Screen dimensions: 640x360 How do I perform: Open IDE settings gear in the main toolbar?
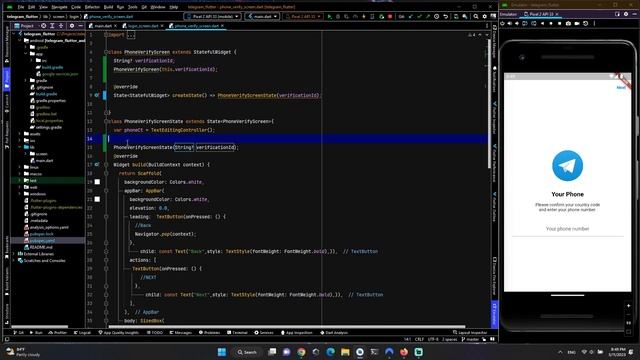485,17
